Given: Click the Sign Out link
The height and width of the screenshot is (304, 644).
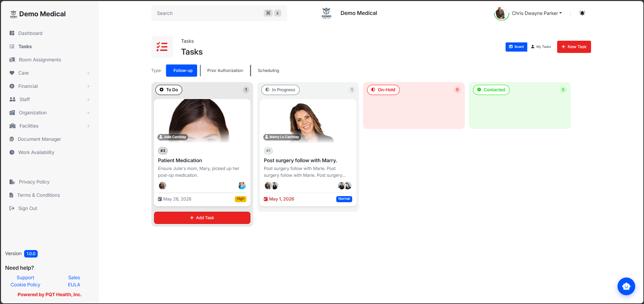Looking at the screenshot, I should pos(28,208).
